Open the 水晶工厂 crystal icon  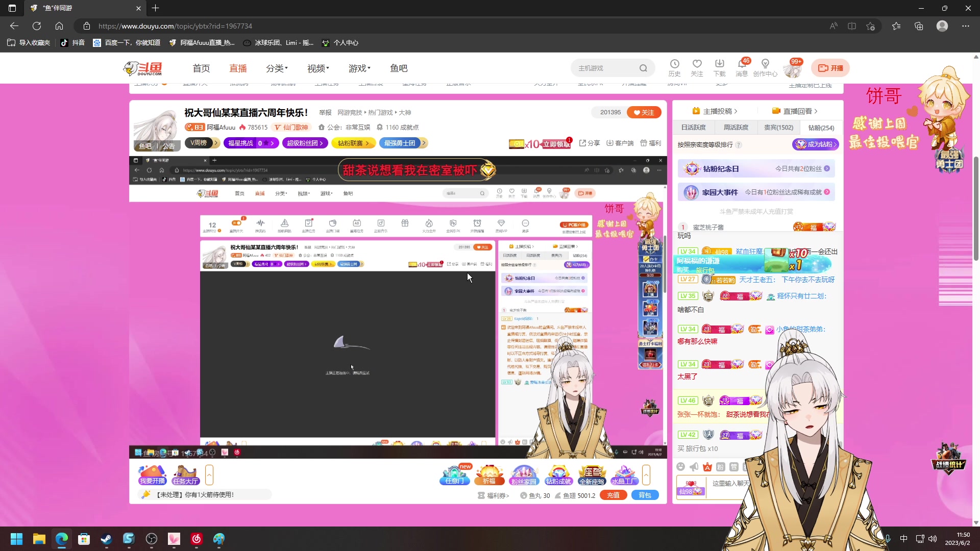coord(625,475)
